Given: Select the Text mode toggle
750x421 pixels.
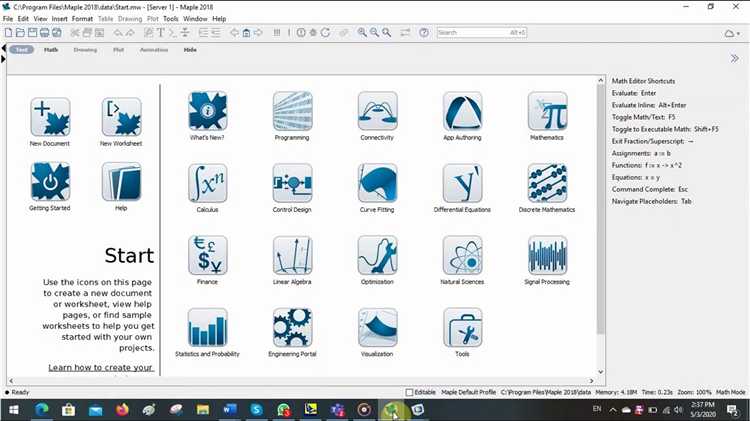Looking at the screenshot, I should point(22,50).
